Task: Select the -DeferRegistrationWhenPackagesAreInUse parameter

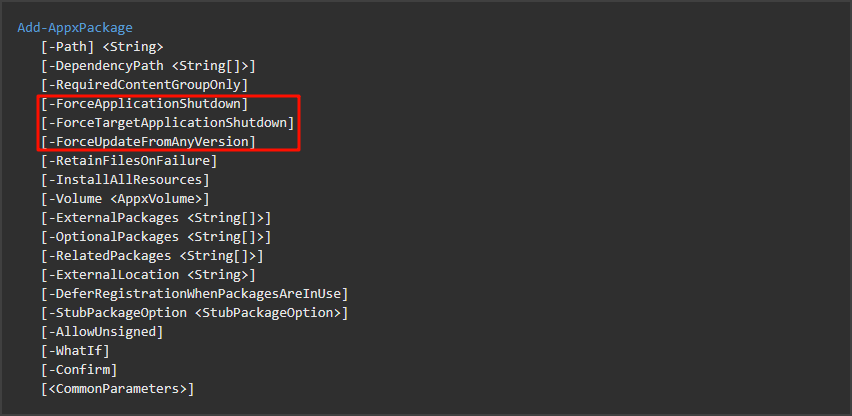Action: coord(194,294)
